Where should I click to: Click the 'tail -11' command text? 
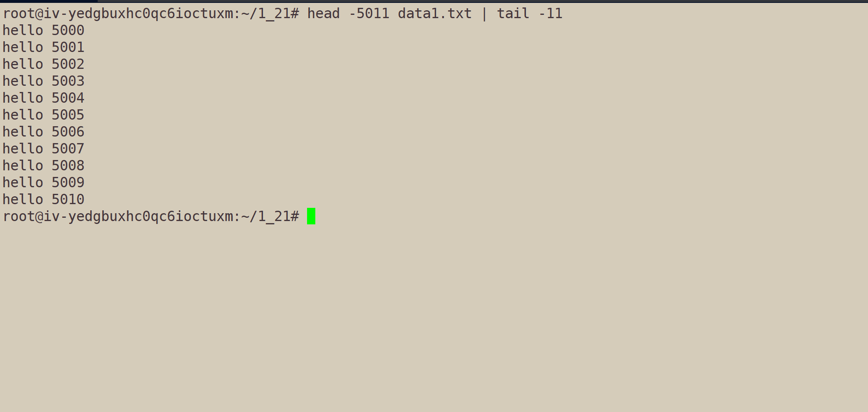pos(530,14)
